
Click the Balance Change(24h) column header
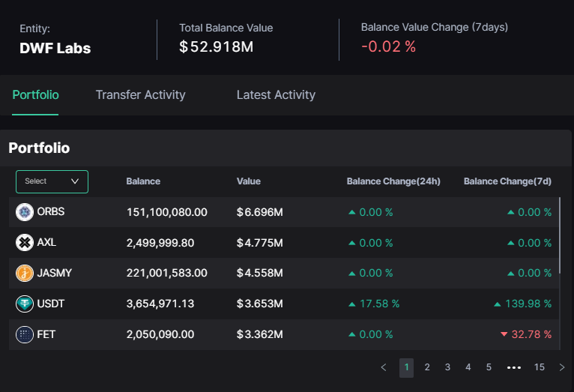393,181
